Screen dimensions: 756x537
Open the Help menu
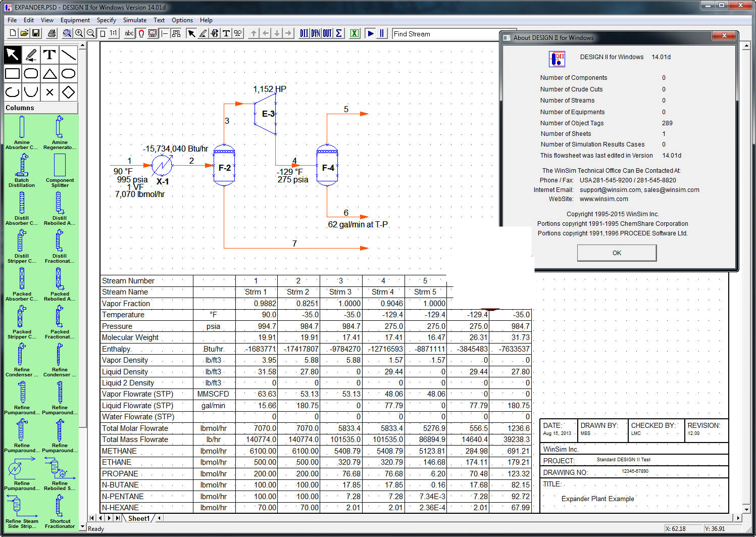(x=206, y=20)
